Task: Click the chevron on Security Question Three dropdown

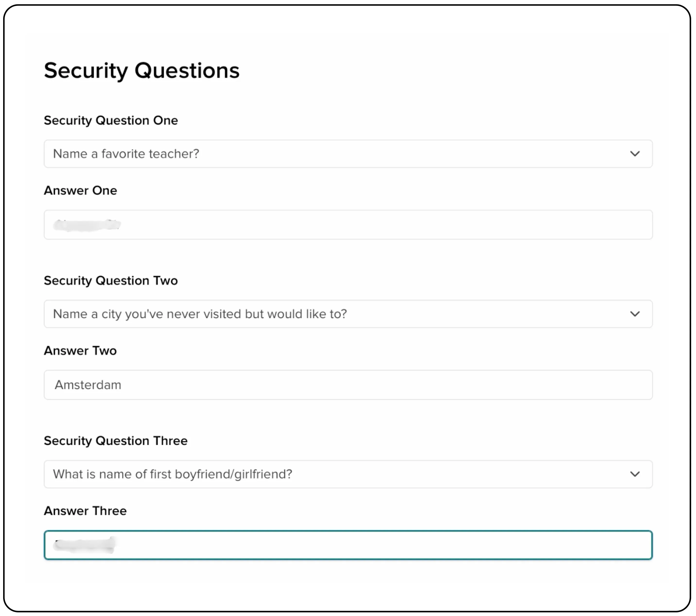Action: (x=635, y=474)
